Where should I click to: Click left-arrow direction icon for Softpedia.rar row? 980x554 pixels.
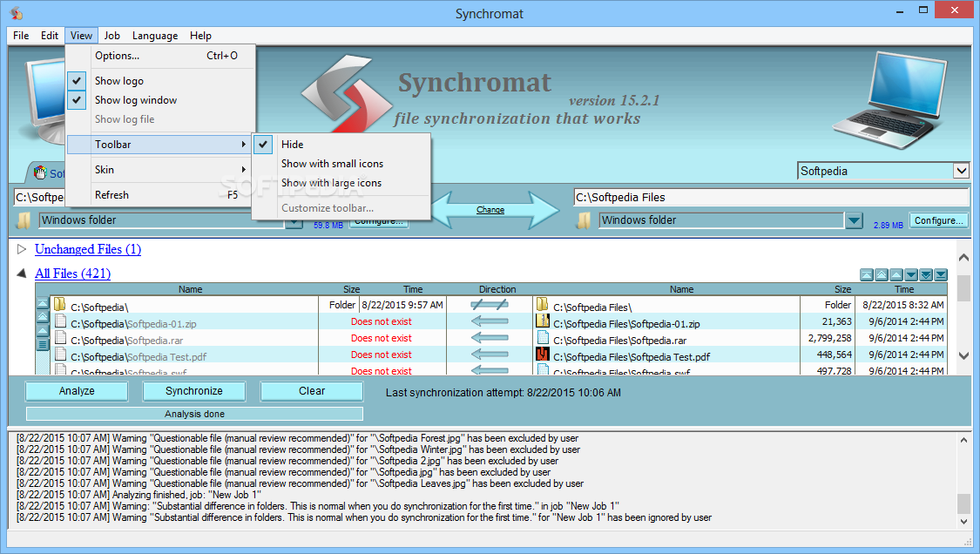pyautogui.click(x=490, y=338)
